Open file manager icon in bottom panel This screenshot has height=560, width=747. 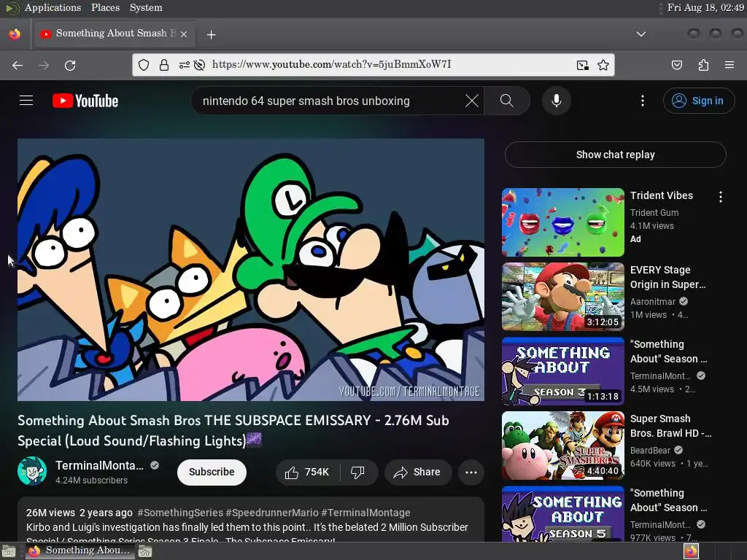click(x=145, y=551)
